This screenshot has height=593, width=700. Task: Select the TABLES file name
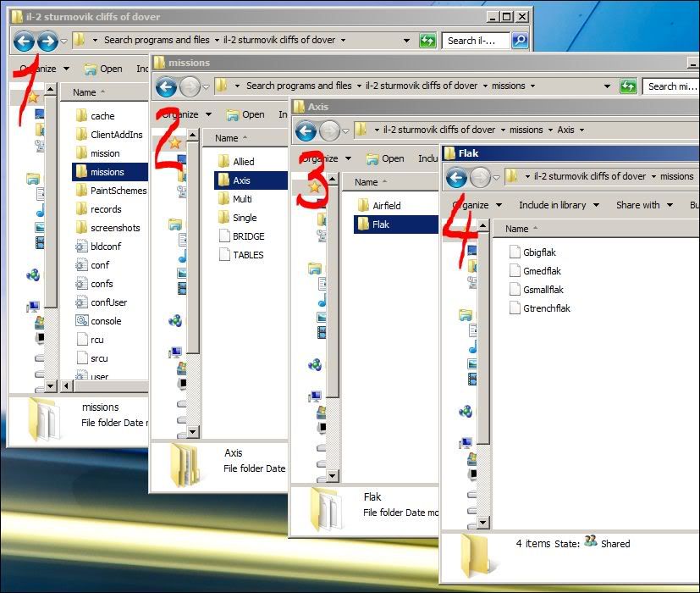tap(248, 255)
